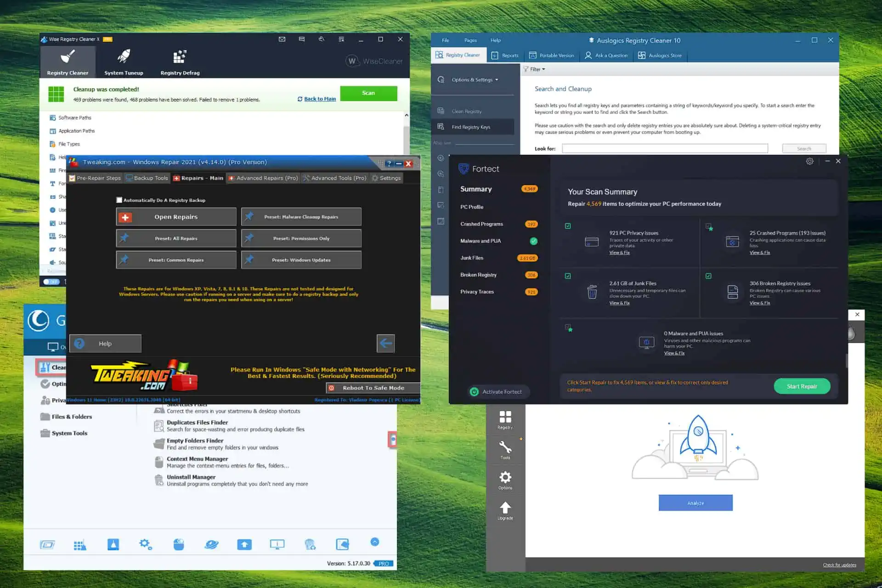
Task: Open the Help menu in Auslogics
Action: click(495, 40)
